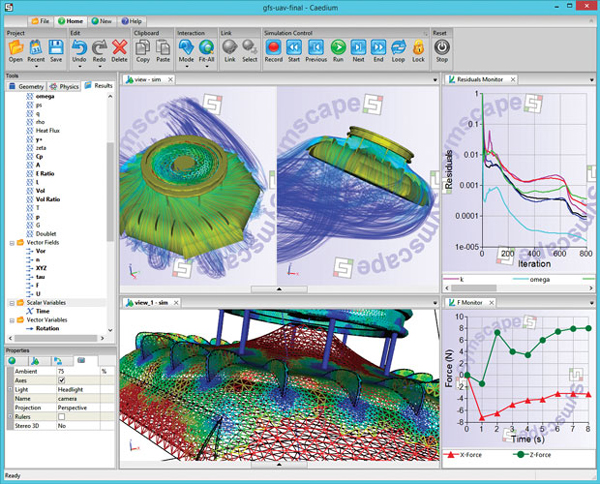The width and height of the screenshot is (600, 484).
Task: Click the Link icon in toolbar
Action: click(x=230, y=47)
